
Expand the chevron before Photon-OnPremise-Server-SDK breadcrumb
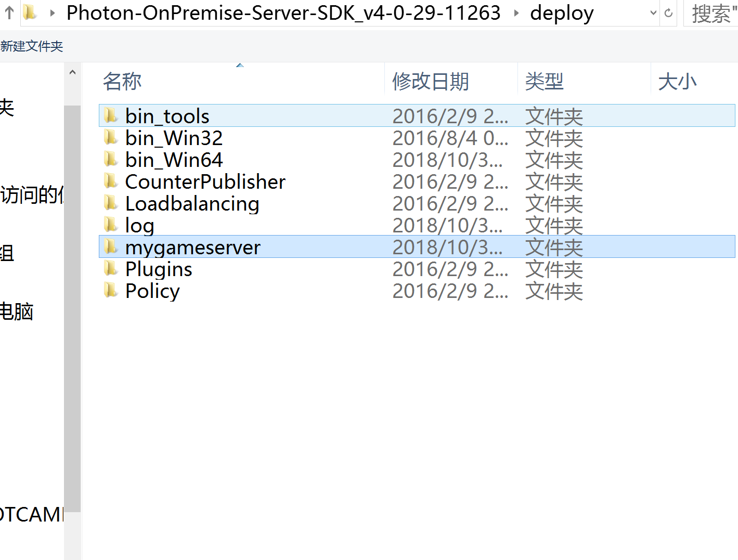(52, 13)
